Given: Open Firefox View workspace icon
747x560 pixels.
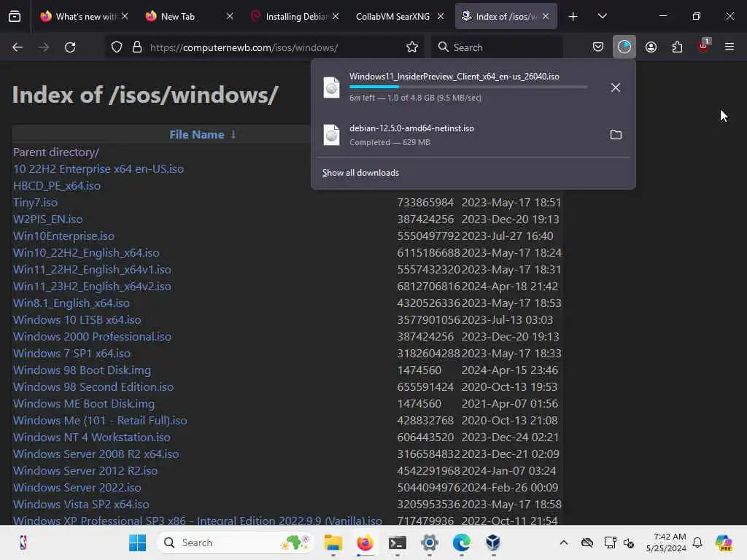Looking at the screenshot, I should tap(15, 16).
